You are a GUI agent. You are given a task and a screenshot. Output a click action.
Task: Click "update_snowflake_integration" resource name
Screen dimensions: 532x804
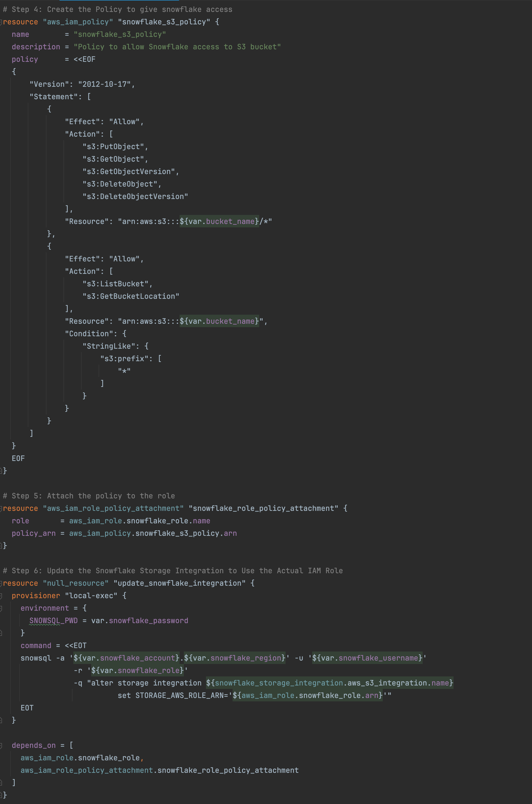180,583
